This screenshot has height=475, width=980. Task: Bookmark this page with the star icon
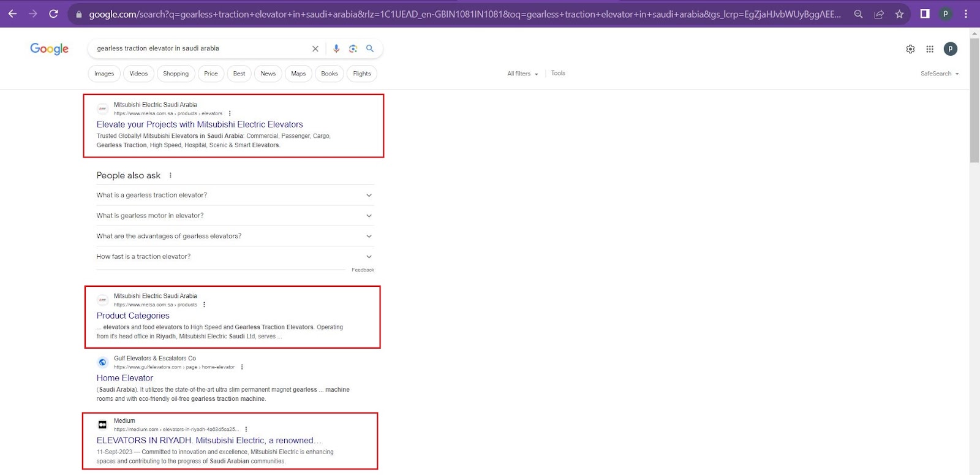click(x=899, y=14)
